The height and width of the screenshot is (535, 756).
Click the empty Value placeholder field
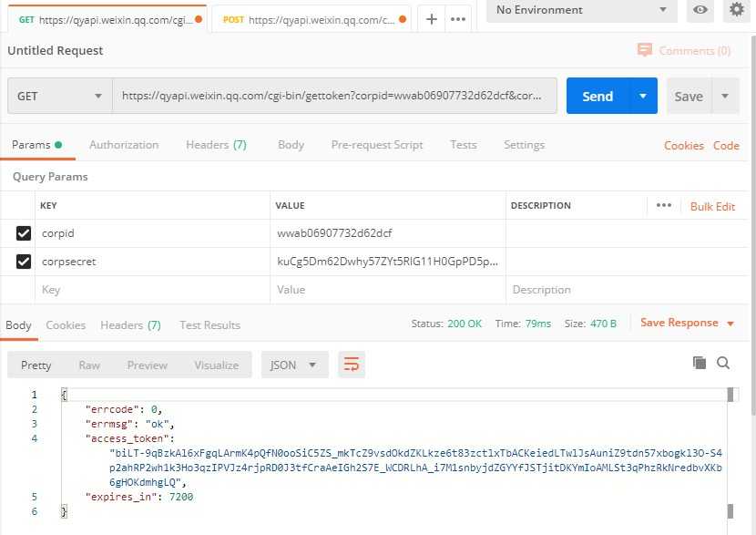pyautogui.click(x=388, y=290)
